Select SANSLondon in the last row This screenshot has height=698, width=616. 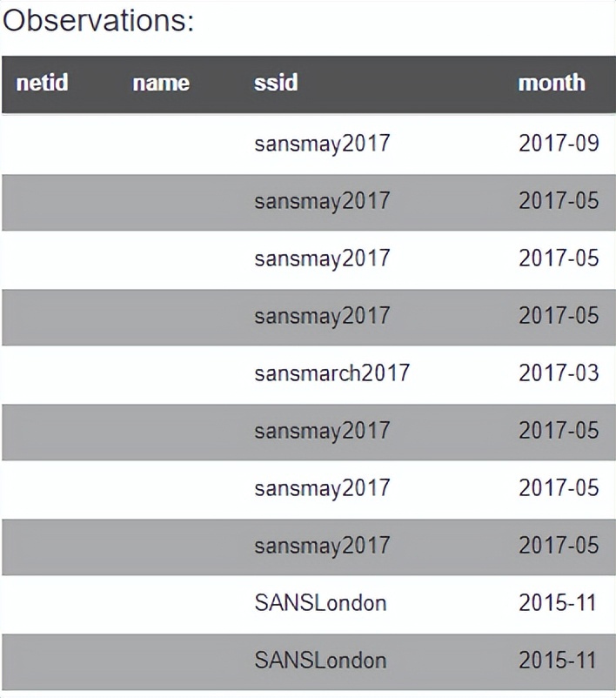click(320, 661)
